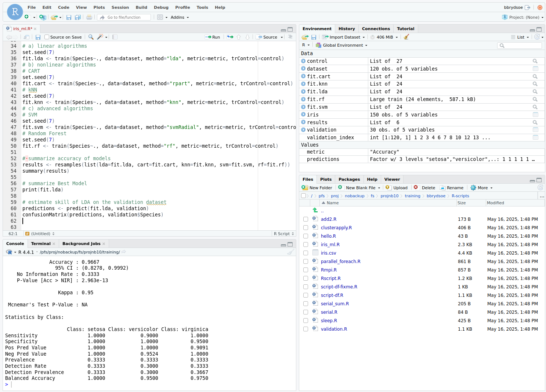Expand the Import Dataset dropdown

click(343, 37)
